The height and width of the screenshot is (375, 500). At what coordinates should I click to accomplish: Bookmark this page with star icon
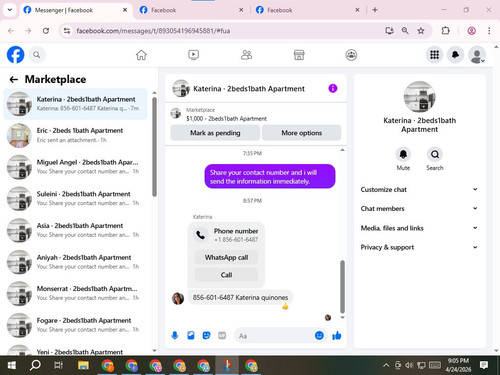click(421, 31)
